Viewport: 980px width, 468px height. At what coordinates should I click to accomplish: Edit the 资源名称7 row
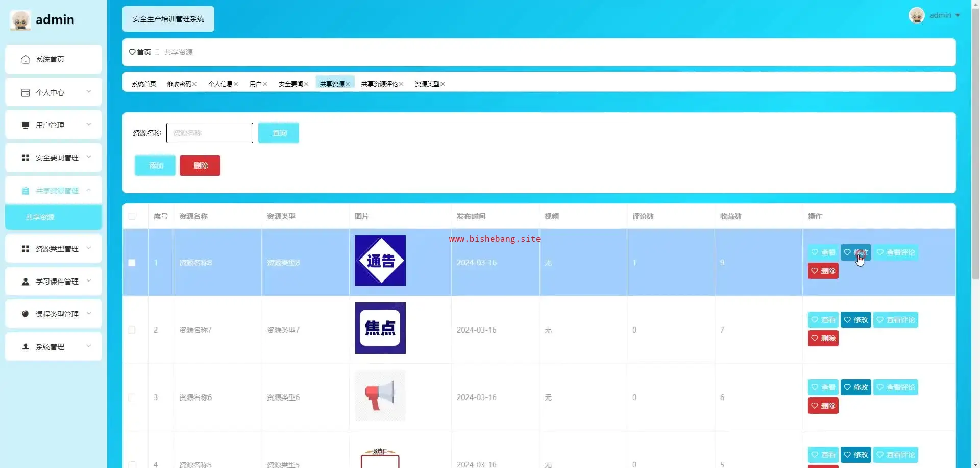856,320
